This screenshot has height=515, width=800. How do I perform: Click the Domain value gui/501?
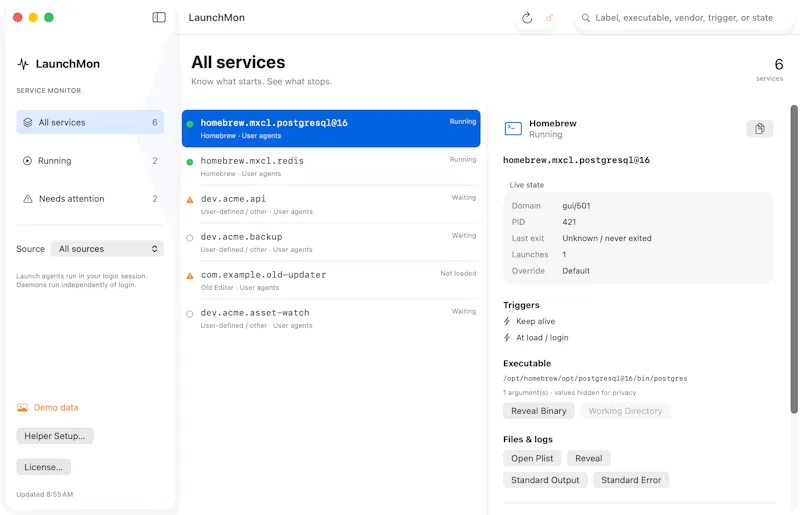[576, 206]
